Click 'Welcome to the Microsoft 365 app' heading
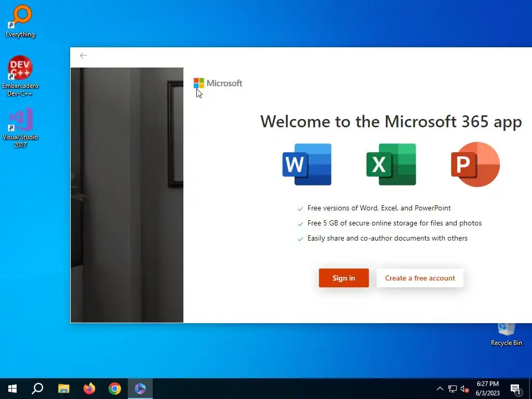 [391, 122]
